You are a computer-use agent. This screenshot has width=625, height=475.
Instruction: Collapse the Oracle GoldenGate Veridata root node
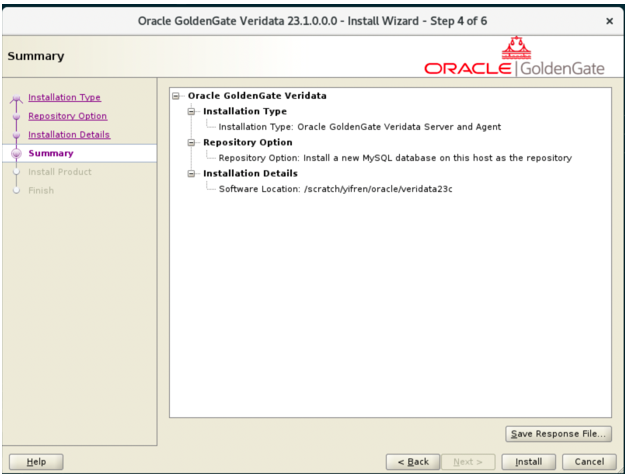(176, 96)
